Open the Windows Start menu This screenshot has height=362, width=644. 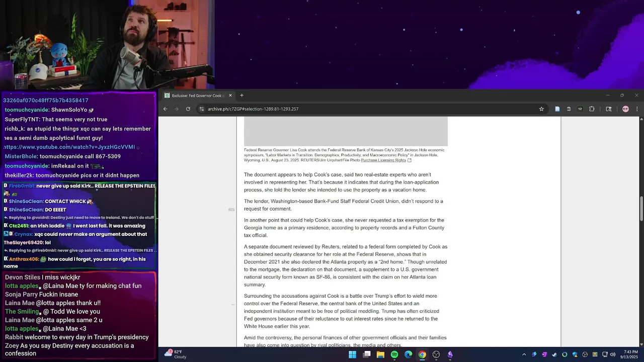coord(353,354)
